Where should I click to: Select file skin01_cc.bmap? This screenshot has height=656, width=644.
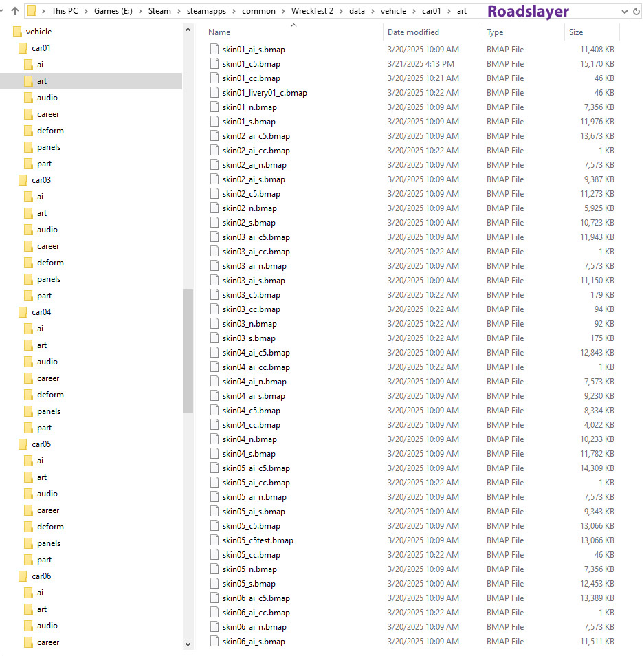click(x=252, y=78)
